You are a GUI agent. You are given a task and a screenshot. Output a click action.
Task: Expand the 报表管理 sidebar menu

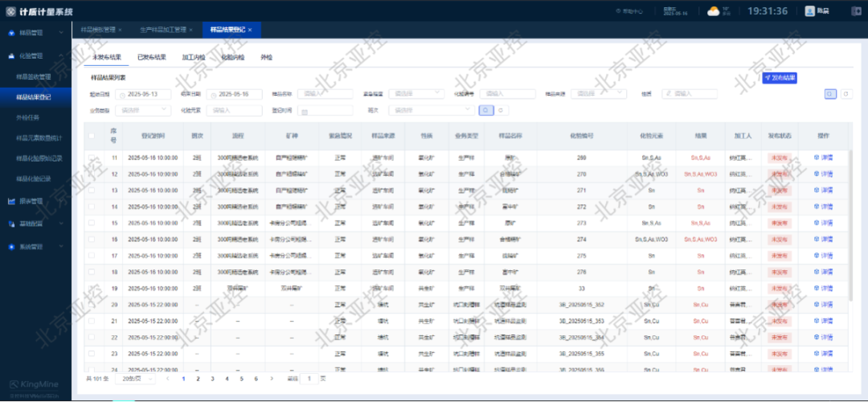(61, 201)
